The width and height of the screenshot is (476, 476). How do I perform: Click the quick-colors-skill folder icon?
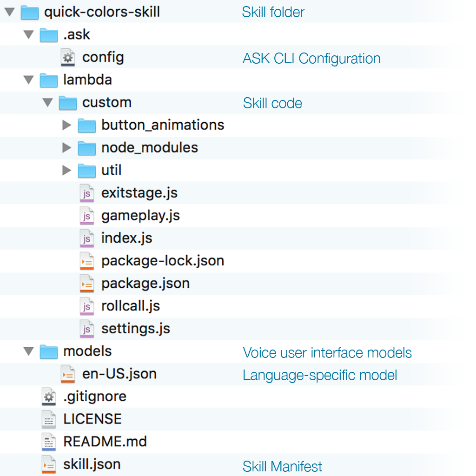(x=30, y=13)
